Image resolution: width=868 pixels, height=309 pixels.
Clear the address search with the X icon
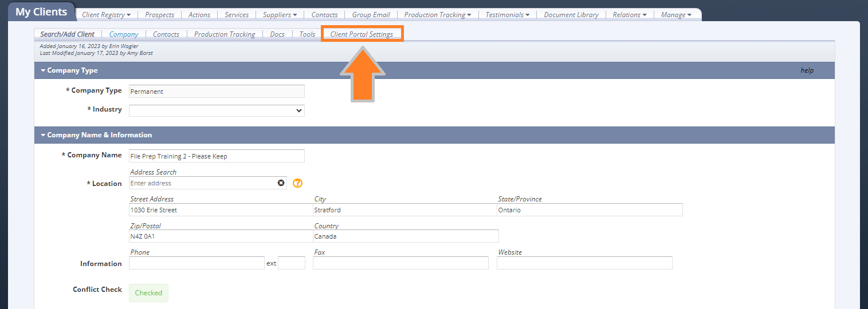(x=281, y=183)
